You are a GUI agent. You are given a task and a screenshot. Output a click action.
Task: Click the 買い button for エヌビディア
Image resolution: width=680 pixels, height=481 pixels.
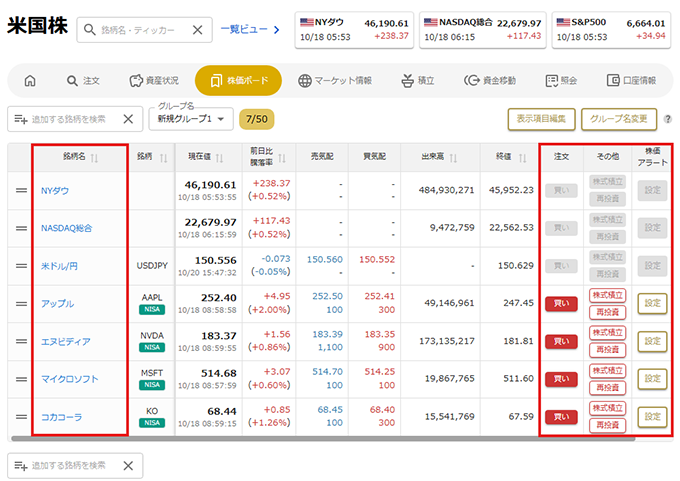pyautogui.click(x=561, y=342)
